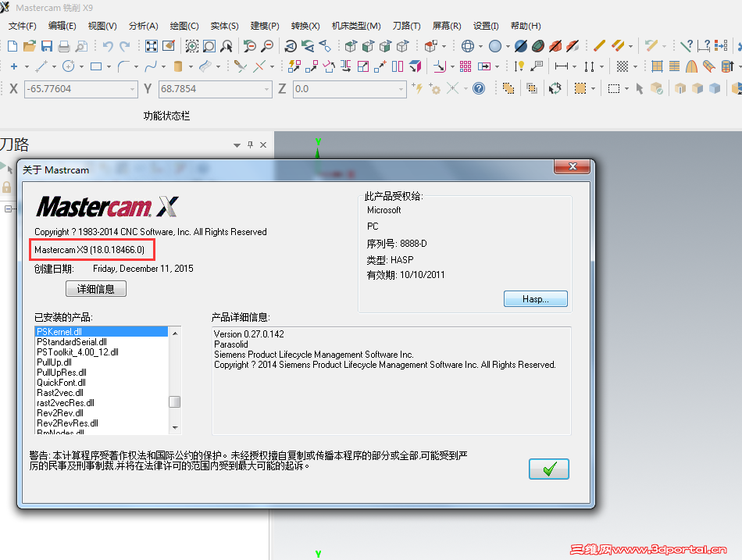Click Unzoom by 80% magnifier icon

[x=267, y=46]
